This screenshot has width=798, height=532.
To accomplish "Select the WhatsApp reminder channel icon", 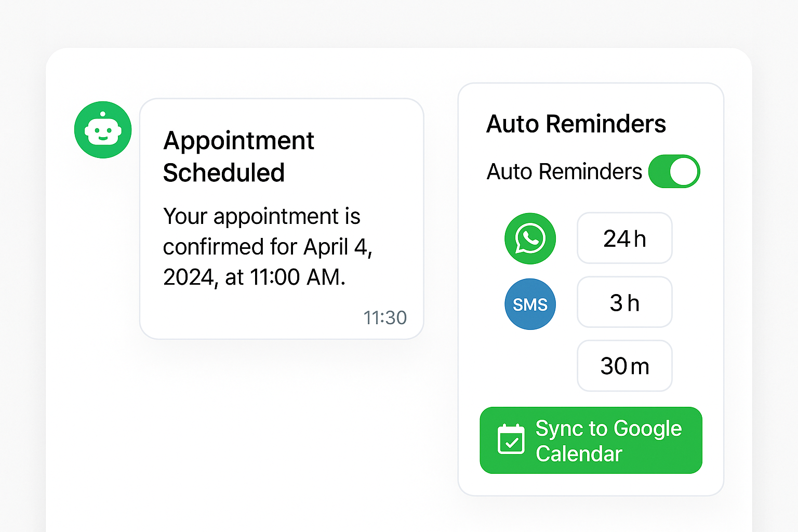I will [530, 238].
